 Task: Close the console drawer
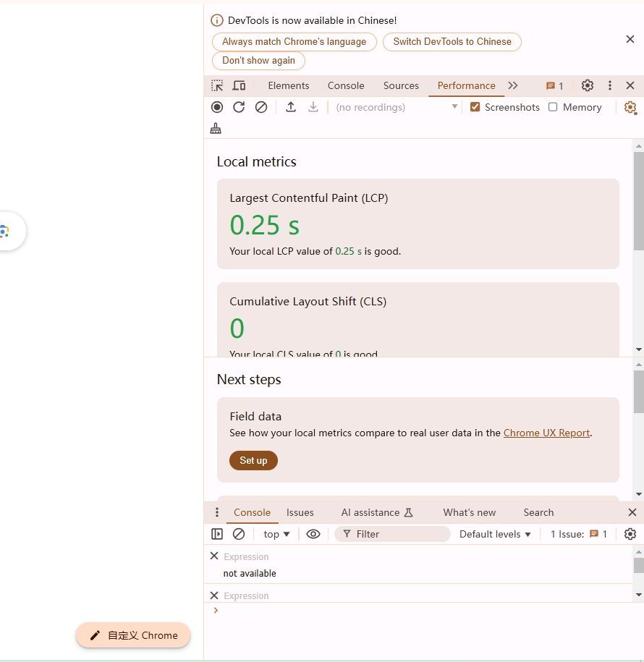point(632,512)
